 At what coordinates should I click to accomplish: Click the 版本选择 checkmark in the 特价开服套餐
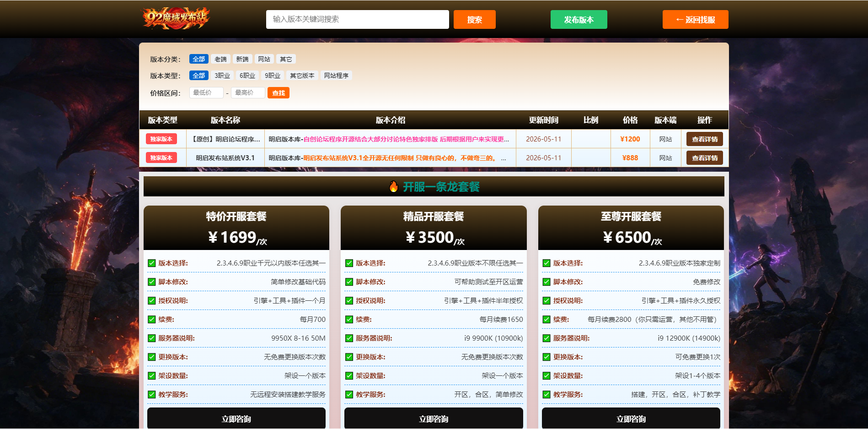pos(152,263)
